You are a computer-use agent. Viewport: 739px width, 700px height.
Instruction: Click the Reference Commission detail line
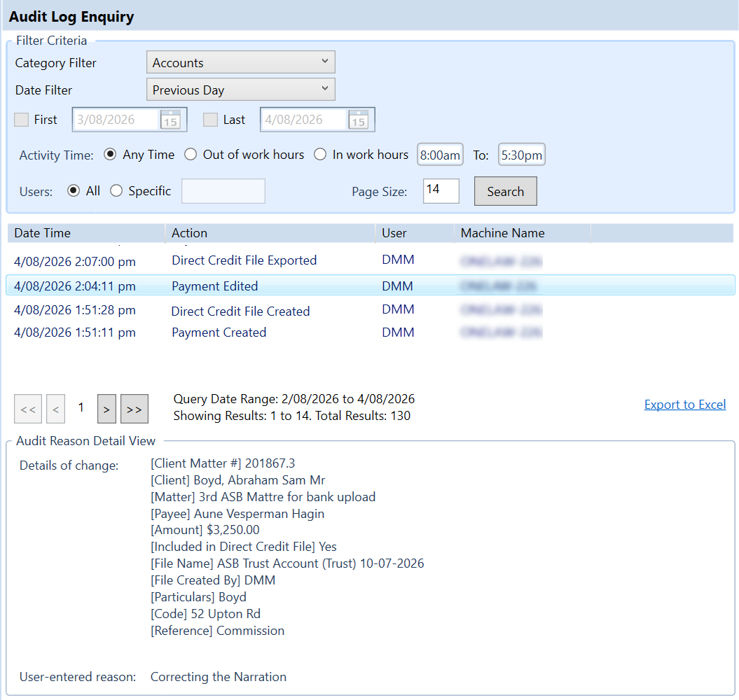[217, 631]
